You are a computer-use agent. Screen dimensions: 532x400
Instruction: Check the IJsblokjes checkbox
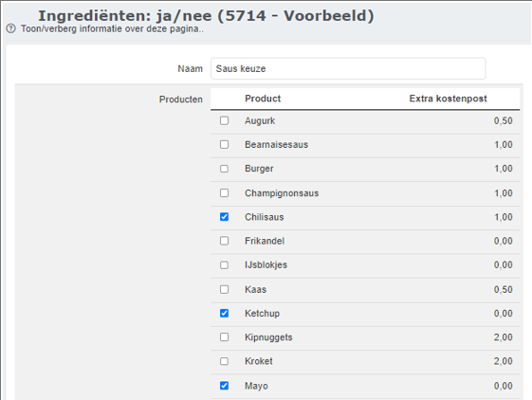point(224,265)
